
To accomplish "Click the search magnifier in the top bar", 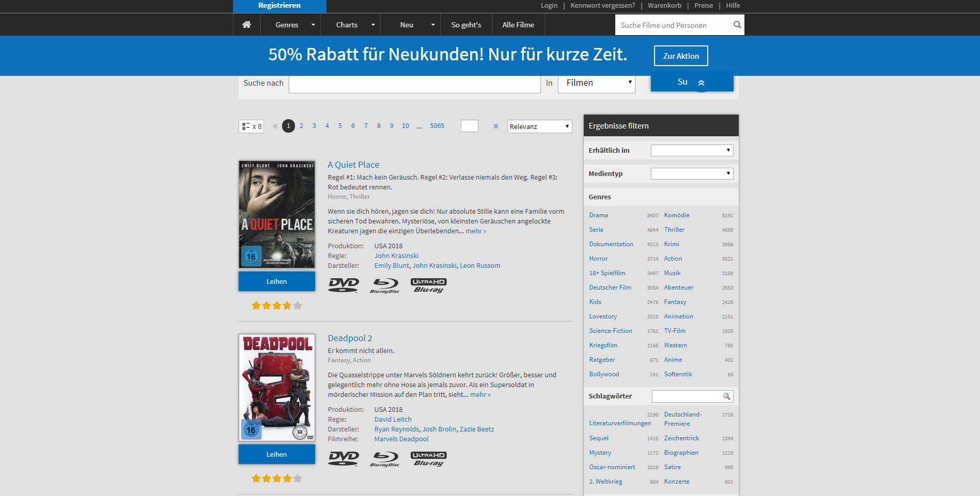I will (737, 25).
